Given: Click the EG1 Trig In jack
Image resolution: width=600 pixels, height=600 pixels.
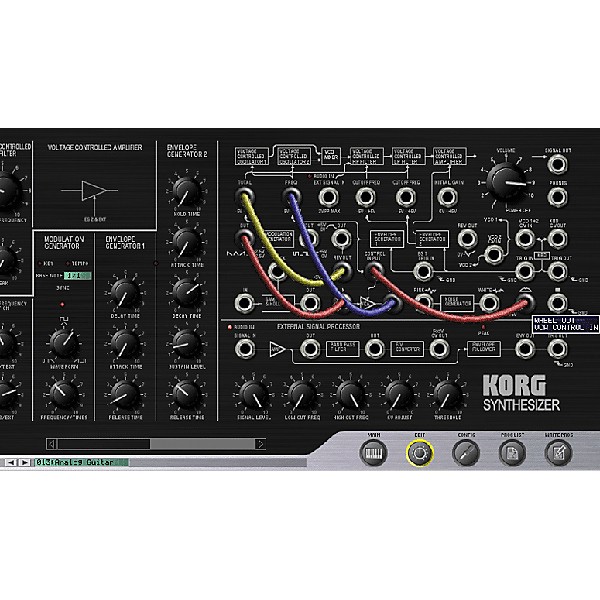Looking at the screenshot, I should (x=423, y=272).
